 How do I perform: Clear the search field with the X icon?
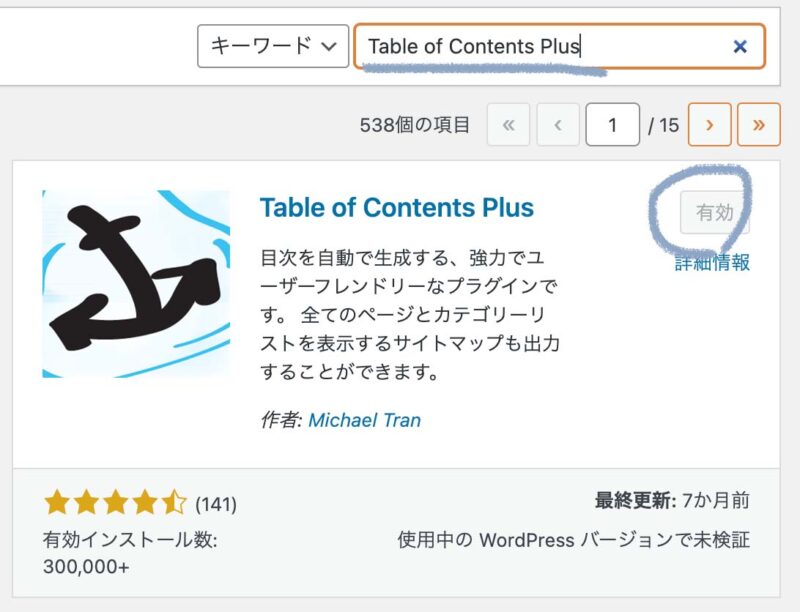coord(740,46)
